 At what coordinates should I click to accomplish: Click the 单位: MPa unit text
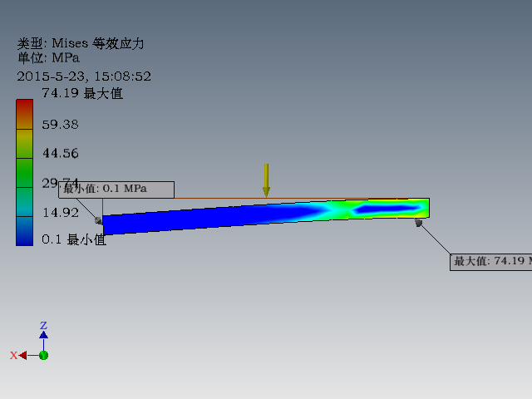pyautogui.click(x=48, y=58)
